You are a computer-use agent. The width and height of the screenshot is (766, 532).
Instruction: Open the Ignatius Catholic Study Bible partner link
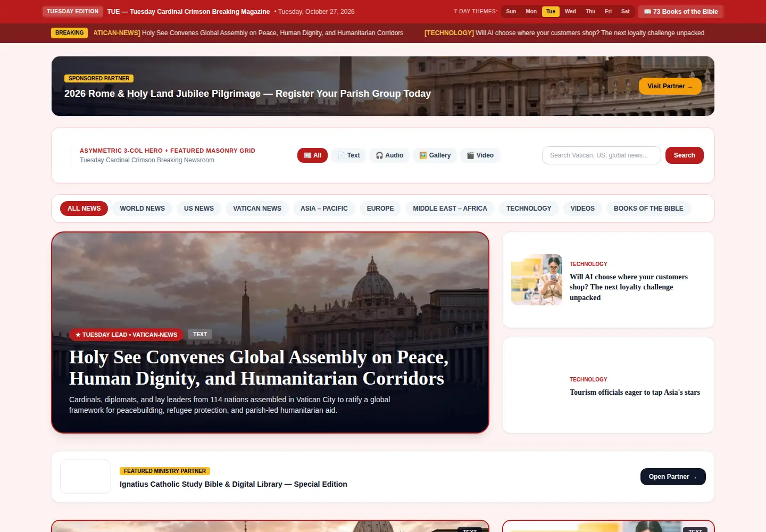(x=234, y=484)
